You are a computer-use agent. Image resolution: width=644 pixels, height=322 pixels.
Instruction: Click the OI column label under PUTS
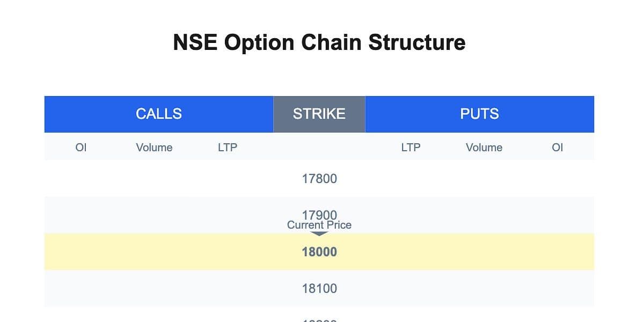(x=558, y=148)
